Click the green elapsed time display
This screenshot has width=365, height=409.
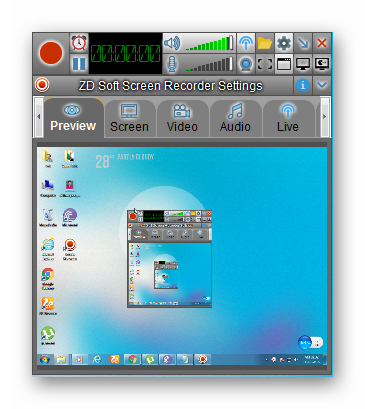[126, 53]
